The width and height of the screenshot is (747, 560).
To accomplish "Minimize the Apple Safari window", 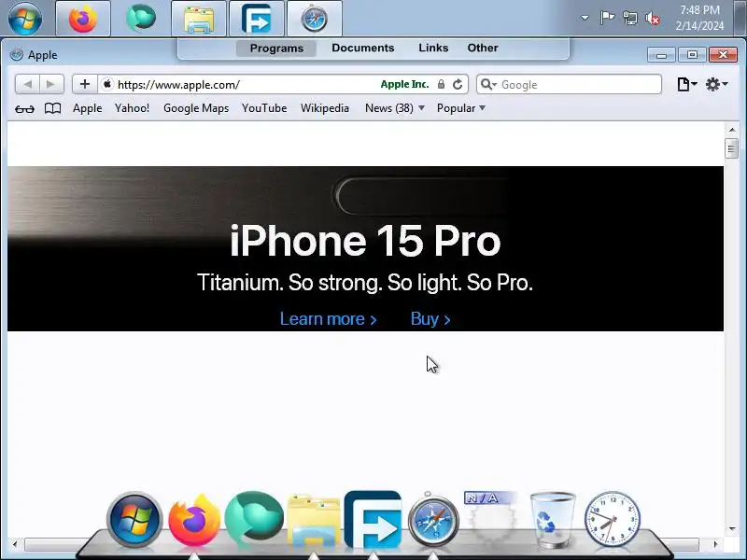I will coord(661,55).
